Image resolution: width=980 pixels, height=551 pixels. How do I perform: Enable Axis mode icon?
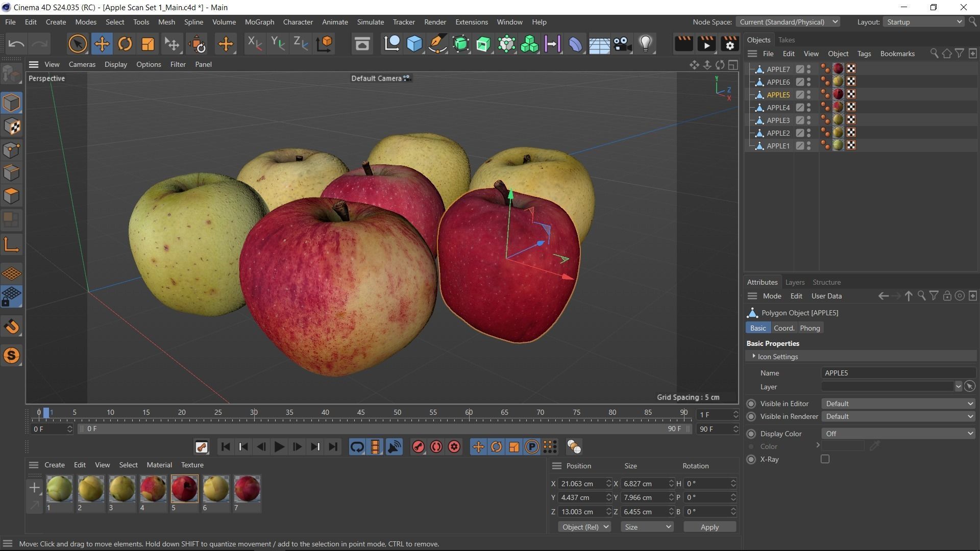coord(11,245)
